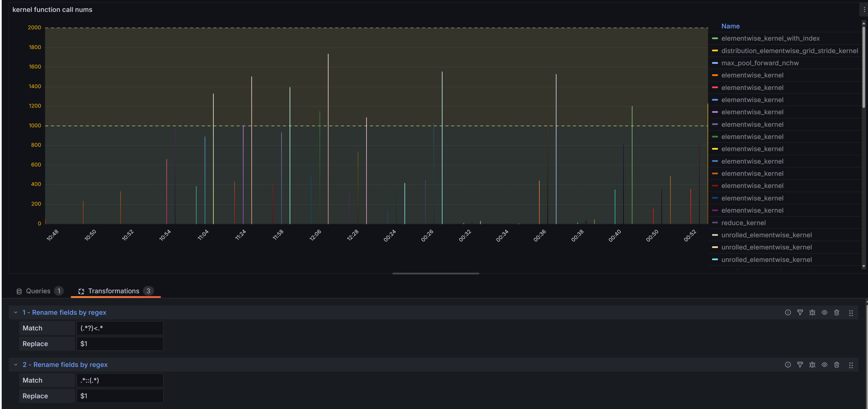Viewport: 868px width, 409px height.
Task: Click elementwise_kernel_with_index green color swatch
Action: click(715, 38)
